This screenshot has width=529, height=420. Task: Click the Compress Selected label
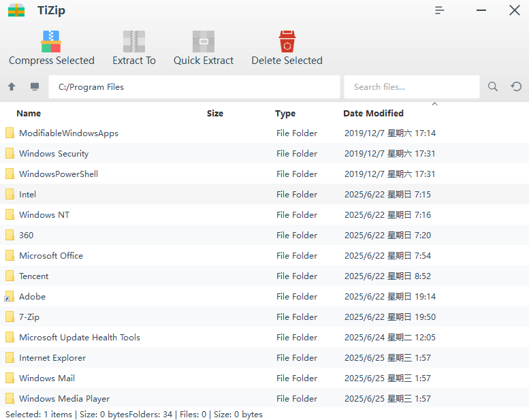coord(52,61)
